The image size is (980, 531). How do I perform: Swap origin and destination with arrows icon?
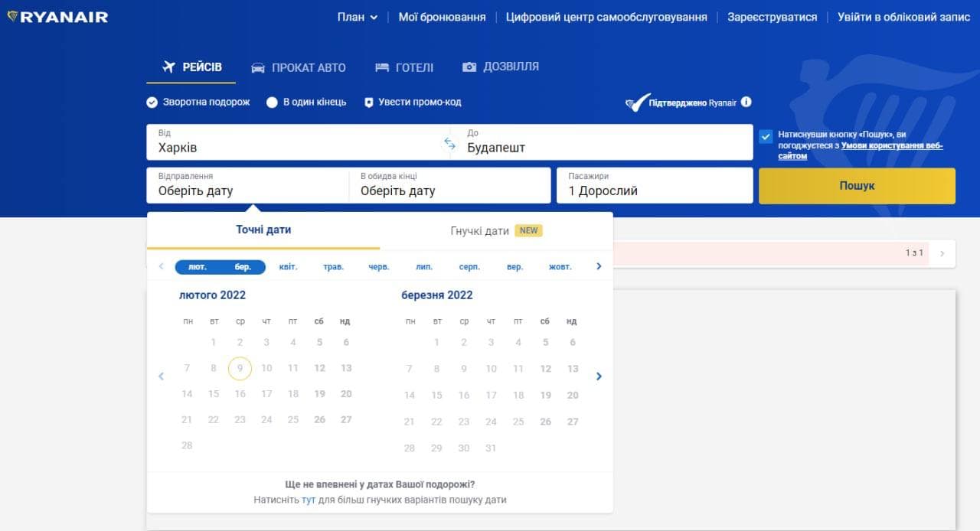[449, 142]
